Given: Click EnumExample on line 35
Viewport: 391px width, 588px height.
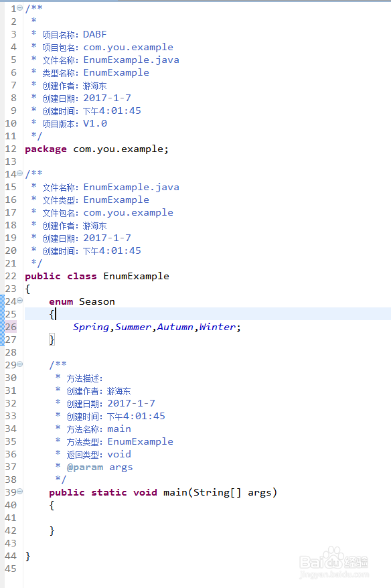Looking at the screenshot, I should tap(140, 442).
